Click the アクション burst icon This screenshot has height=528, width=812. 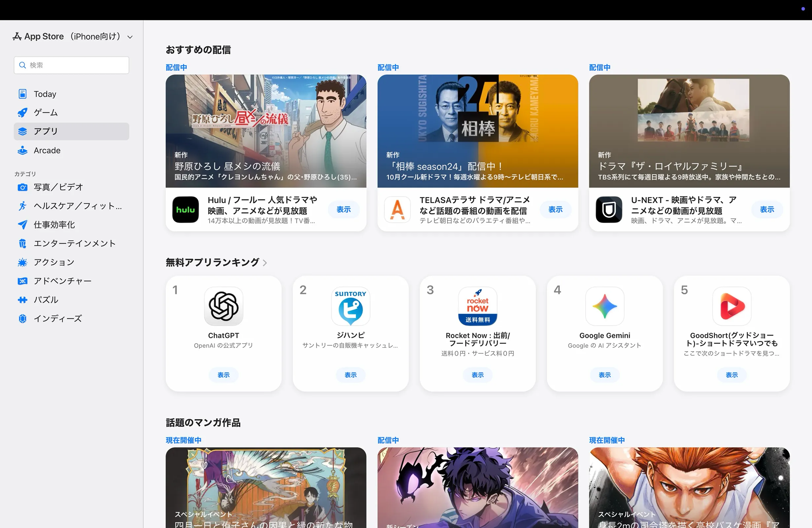pos(22,262)
